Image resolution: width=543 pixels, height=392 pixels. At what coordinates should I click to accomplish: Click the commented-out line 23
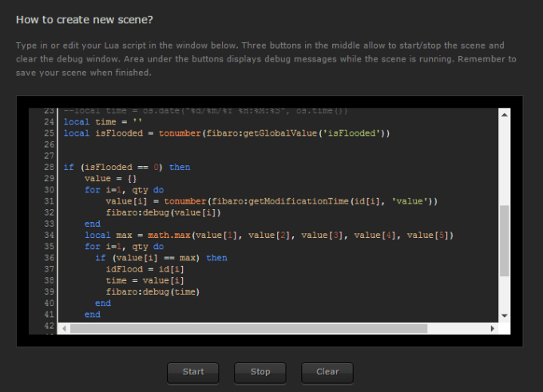206,111
